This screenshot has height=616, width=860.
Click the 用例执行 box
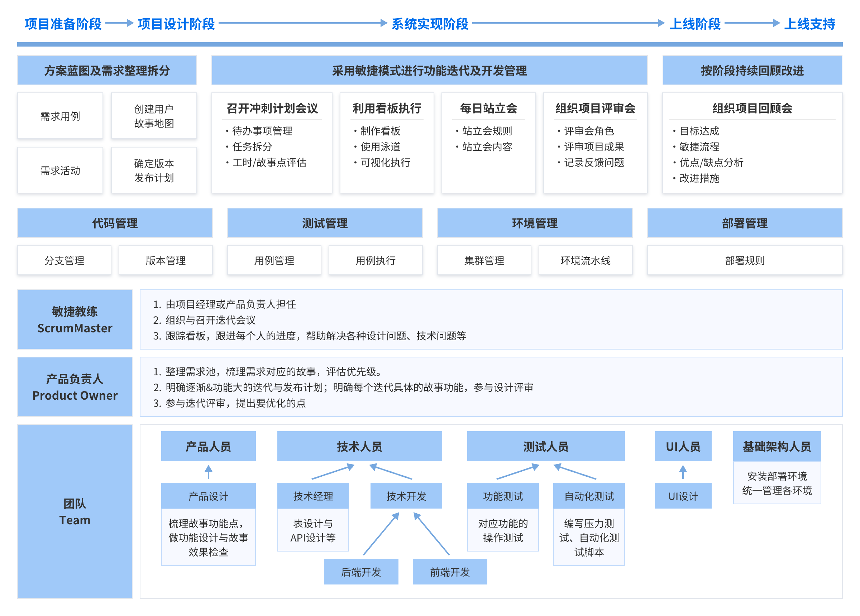tap(376, 260)
